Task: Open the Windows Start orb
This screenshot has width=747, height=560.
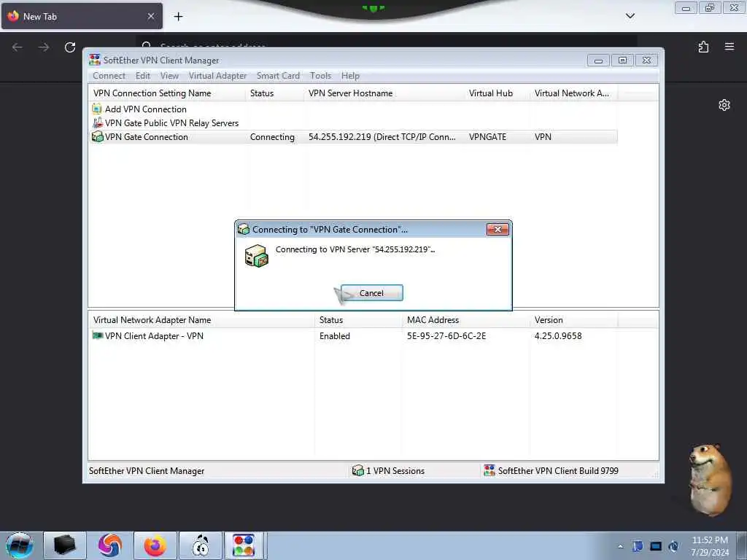Action: tap(20, 545)
